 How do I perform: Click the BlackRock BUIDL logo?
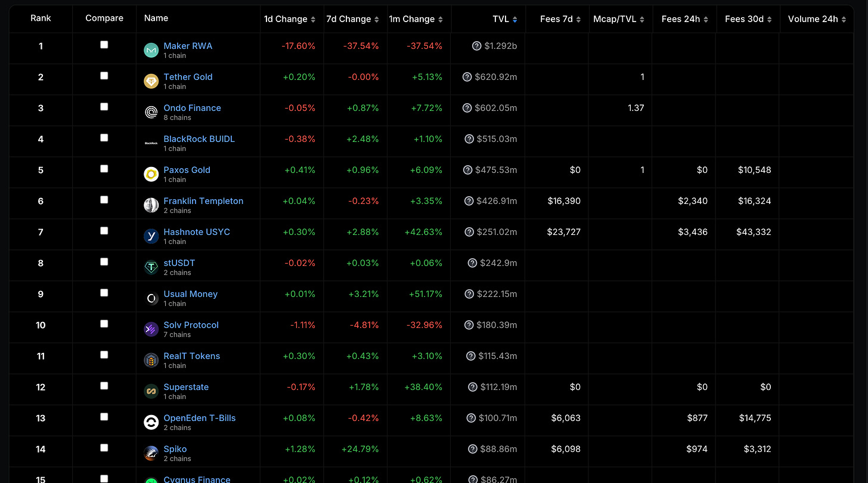151,144
